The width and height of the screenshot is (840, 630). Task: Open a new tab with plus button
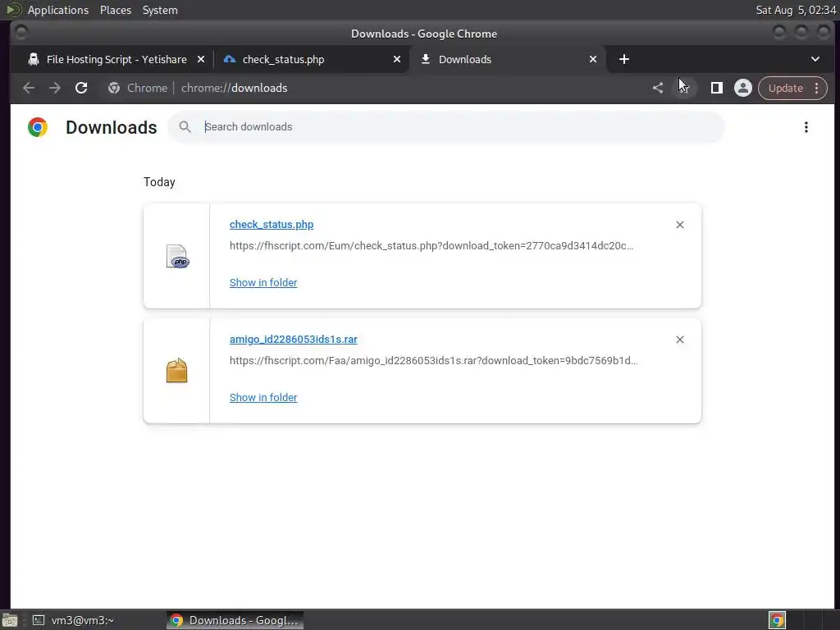[x=624, y=59]
